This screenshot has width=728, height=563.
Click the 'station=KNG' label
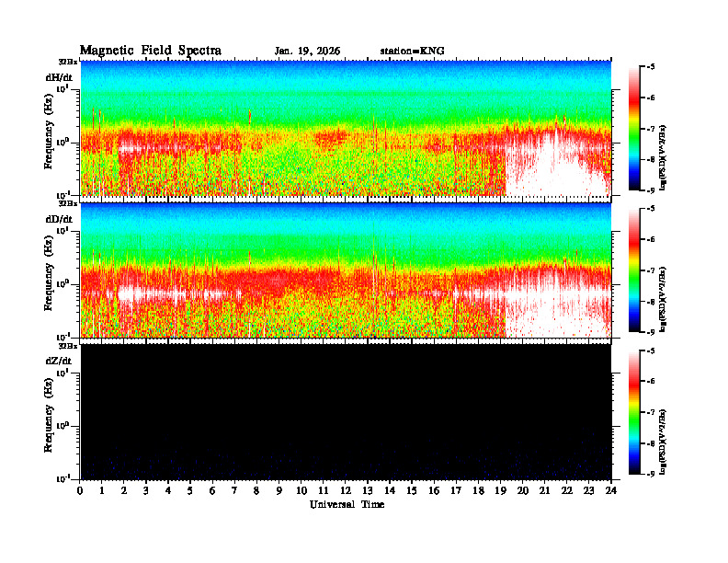(x=413, y=52)
